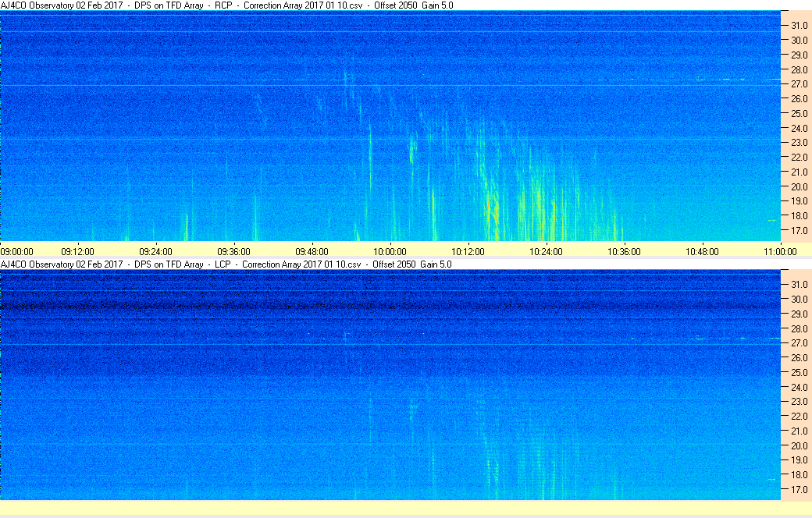Click the 10:48:00 time axis label
This screenshot has width=812, height=518.
coord(702,251)
